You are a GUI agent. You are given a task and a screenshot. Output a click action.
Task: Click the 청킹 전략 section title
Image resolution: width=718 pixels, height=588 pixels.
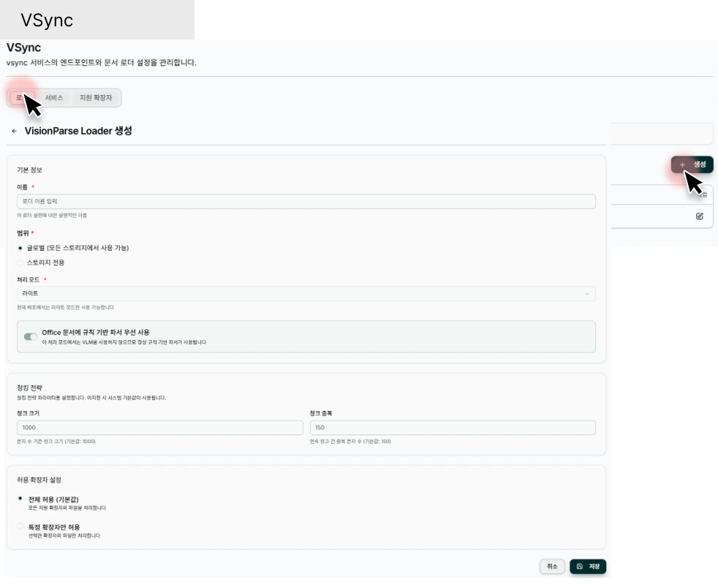30,388
